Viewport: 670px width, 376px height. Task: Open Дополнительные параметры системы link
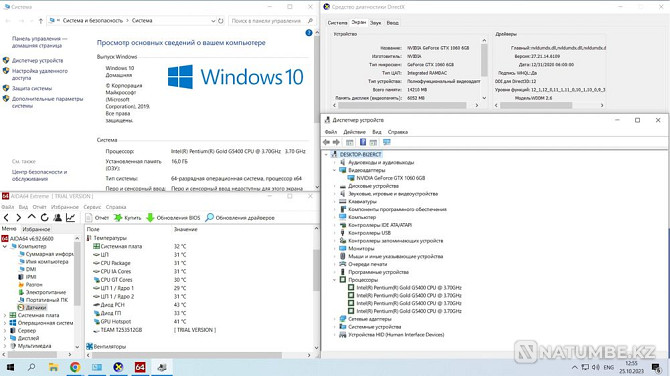click(47, 102)
